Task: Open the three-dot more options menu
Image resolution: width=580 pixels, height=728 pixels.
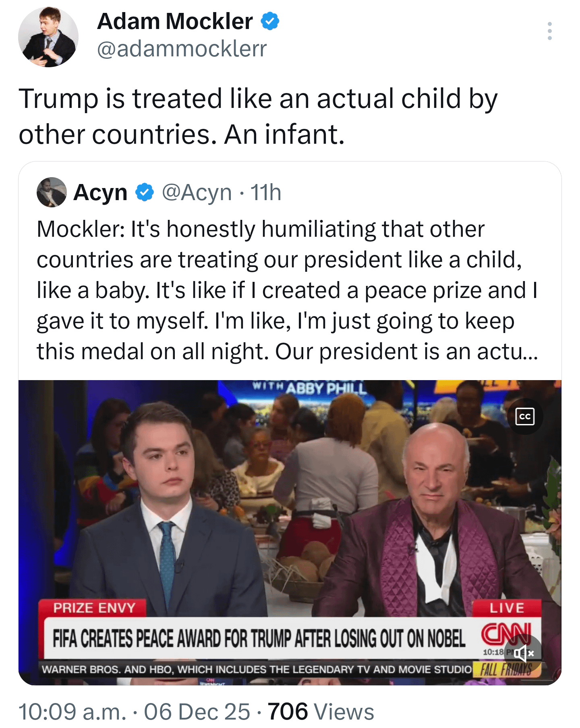Action: click(x=549, y=31)
